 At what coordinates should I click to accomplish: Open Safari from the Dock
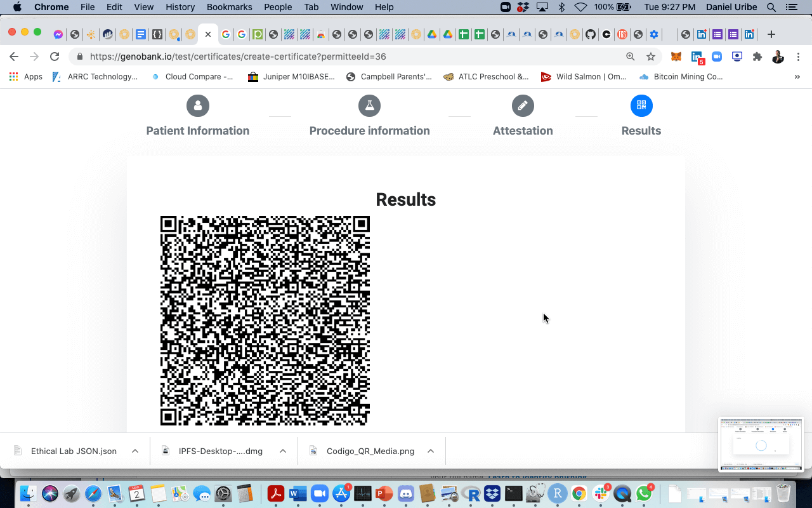93,493
